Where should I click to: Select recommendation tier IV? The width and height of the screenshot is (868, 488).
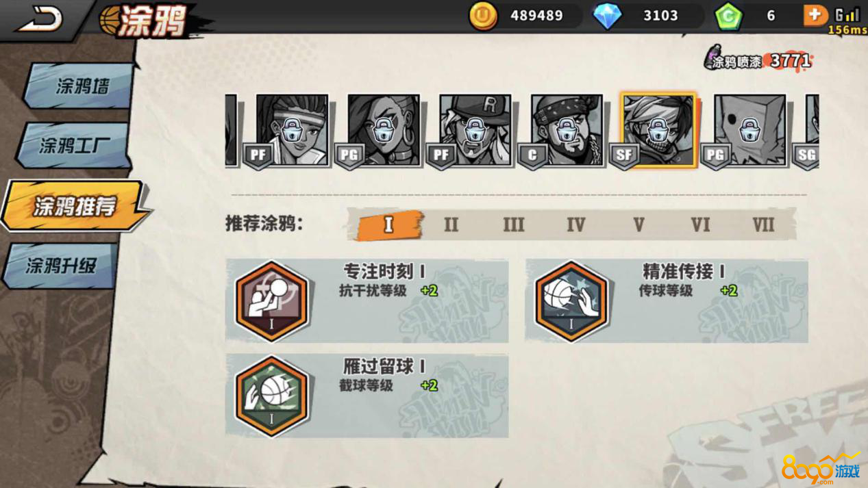(x=575, y=224)
